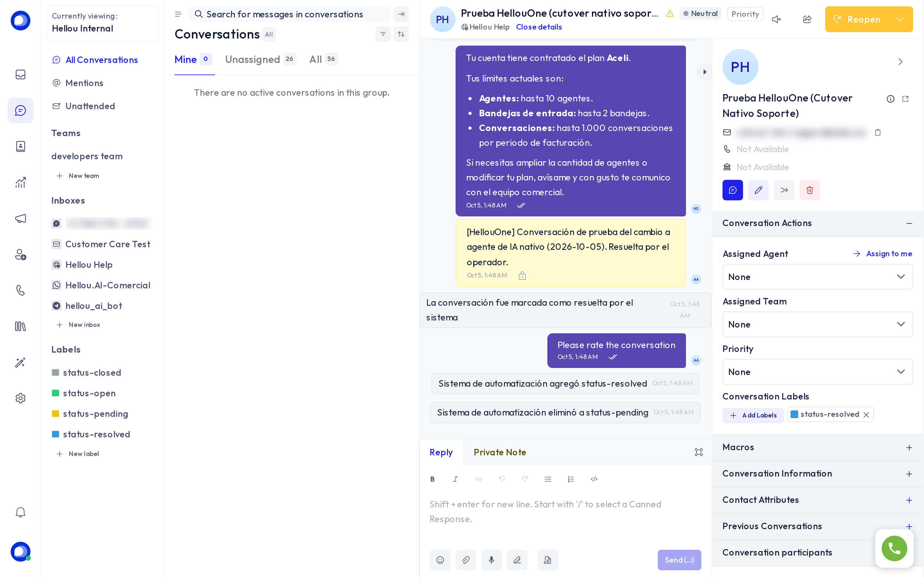This screenshot has height=578, width=924.
Task: Toggle italic formatting in the reply editor
Action: (x=455, y=479)
